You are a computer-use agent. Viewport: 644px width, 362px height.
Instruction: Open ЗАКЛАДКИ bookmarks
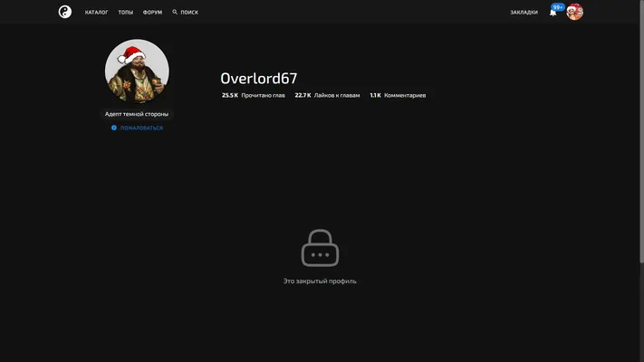coord(524,13)
